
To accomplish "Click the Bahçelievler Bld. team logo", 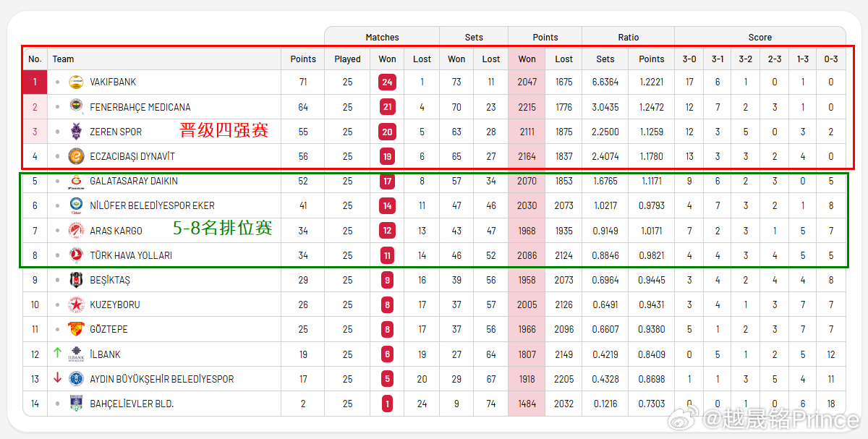I will click(76, 404).
